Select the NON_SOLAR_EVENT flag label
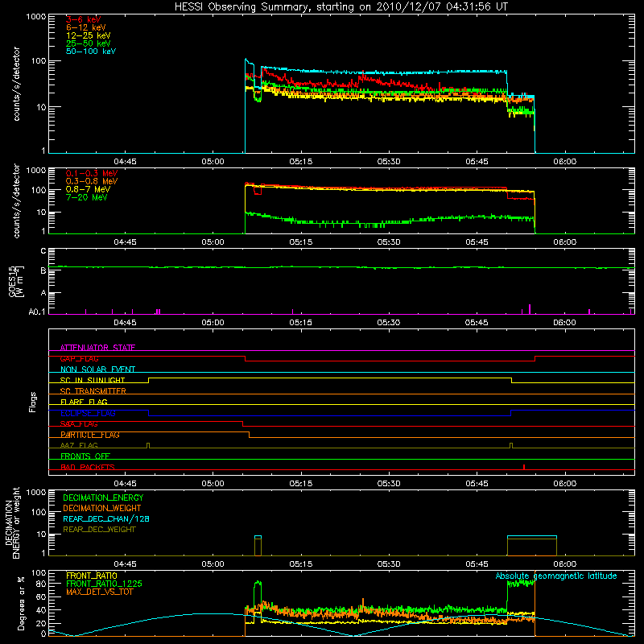This screenshot has width=644, height=644. 97,369
